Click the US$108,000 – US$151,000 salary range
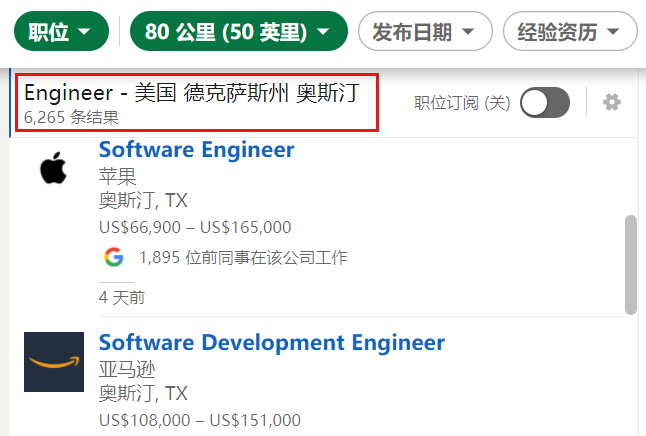The height and width of the screenshot is (436, 646). click(200, 420)
